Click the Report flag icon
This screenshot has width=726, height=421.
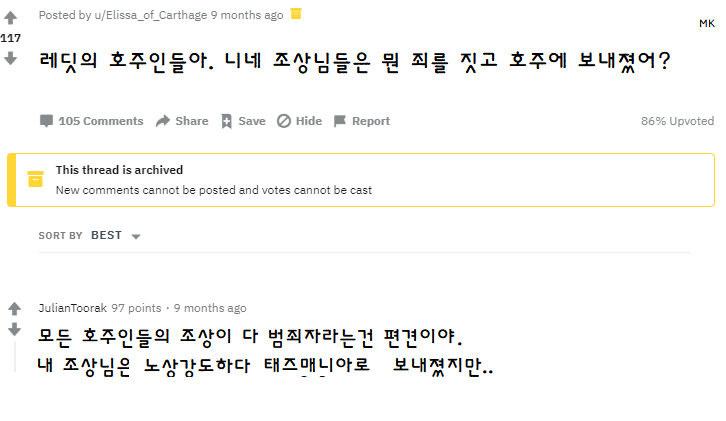tap(340, 121)
